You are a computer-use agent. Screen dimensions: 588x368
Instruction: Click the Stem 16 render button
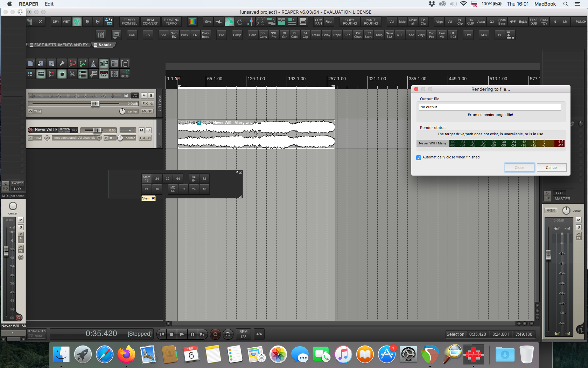147,179
